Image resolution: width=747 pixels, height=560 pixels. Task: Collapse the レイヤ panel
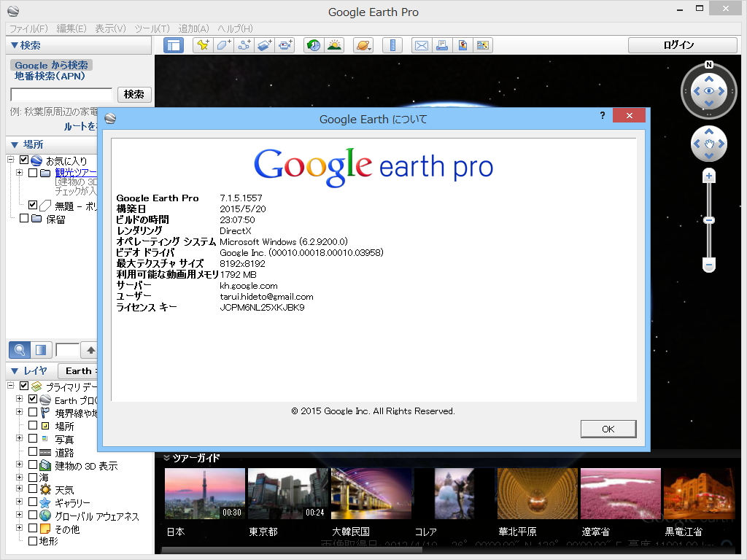coord(15,371)
